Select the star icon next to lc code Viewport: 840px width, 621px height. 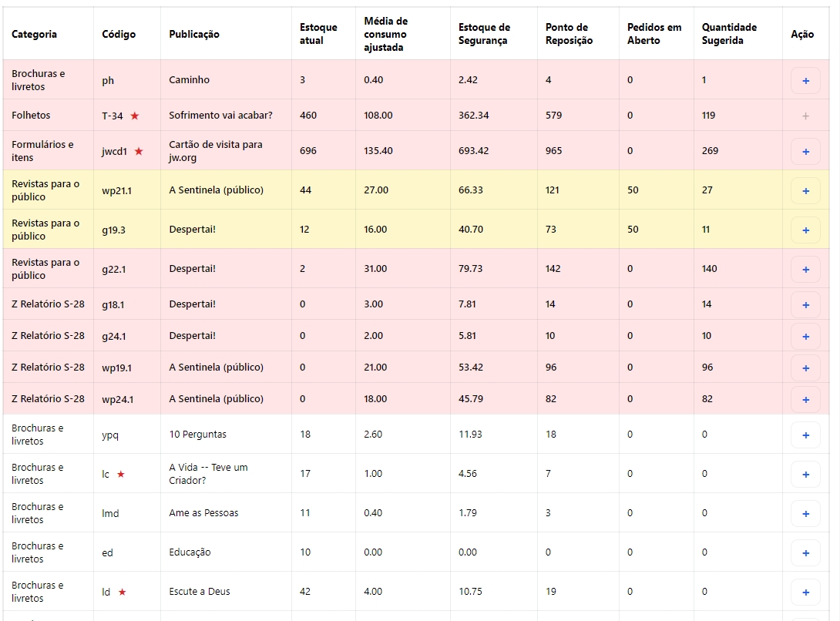[121, 474]
